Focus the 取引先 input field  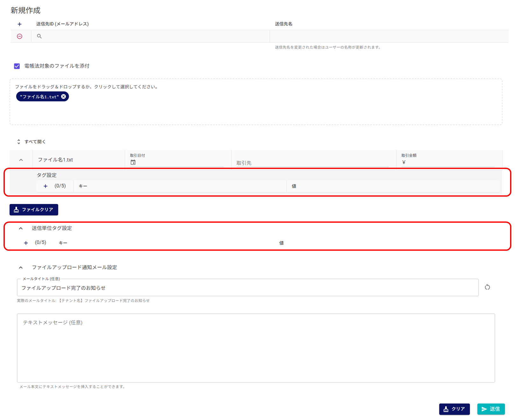(x=312, y=163)
